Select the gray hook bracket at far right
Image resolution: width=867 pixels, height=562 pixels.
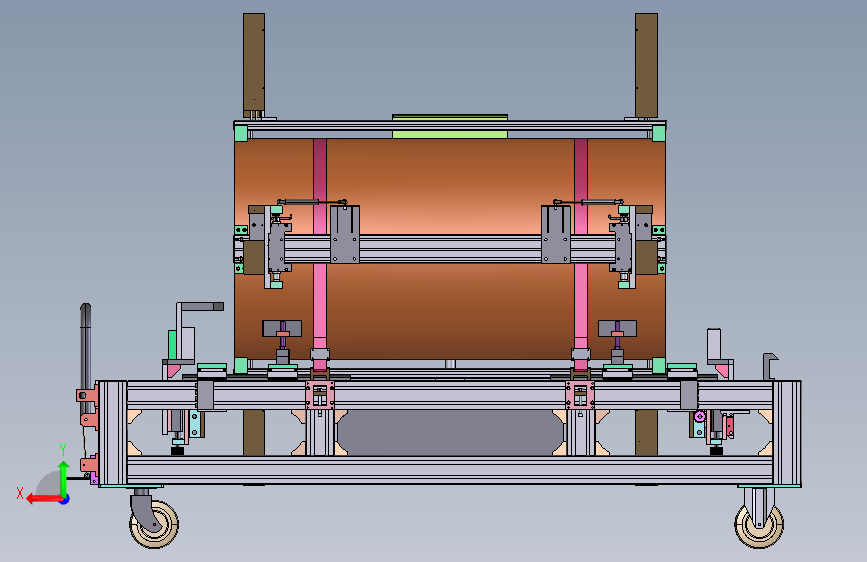coord(770,366)
